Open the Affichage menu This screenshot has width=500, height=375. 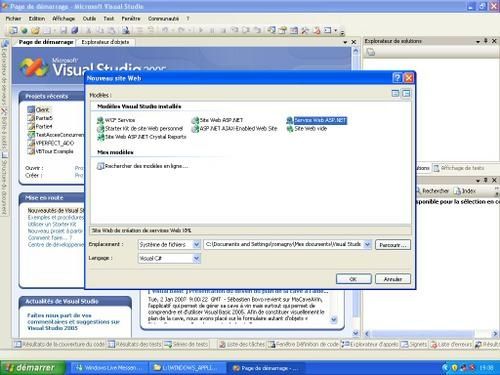click(x=63, y=19)
